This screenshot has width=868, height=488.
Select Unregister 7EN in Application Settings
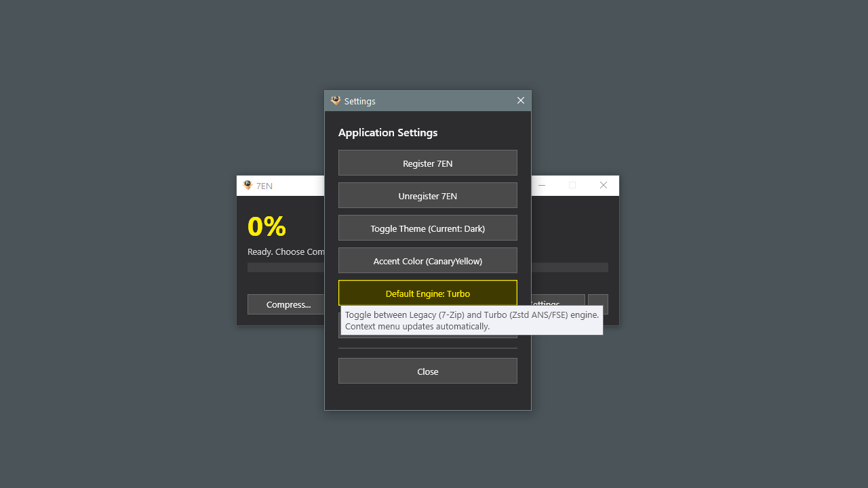coord(427,195)
